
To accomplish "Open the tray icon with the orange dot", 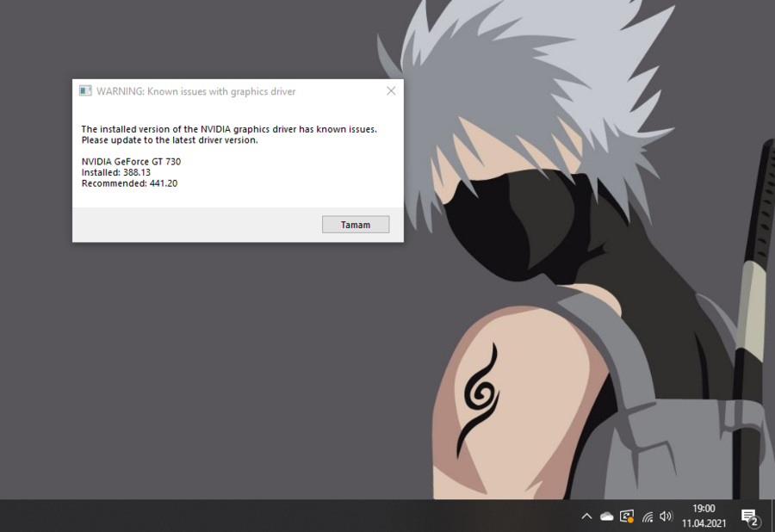I will 627,517.
